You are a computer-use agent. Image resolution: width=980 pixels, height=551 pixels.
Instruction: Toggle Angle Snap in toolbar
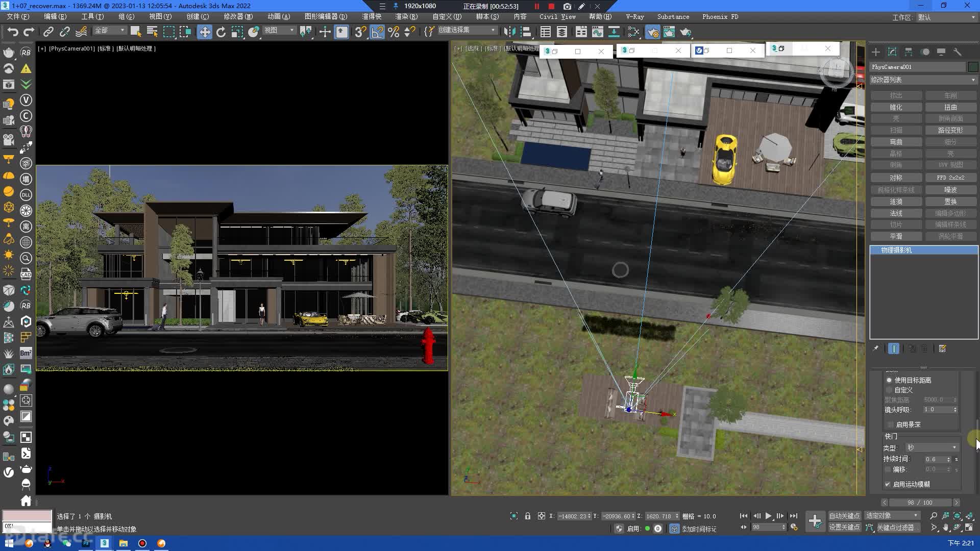tap(377, 32)
